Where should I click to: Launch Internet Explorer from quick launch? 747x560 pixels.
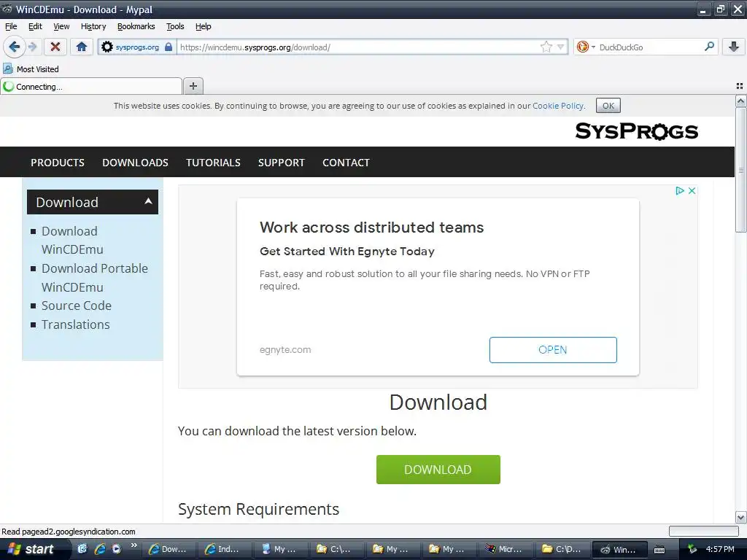[99, 548]
